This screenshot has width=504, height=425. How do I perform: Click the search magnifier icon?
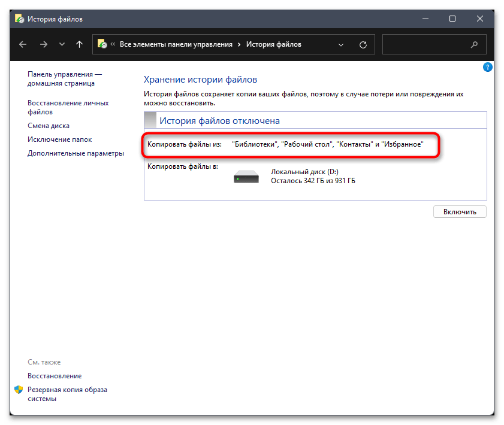475,44
